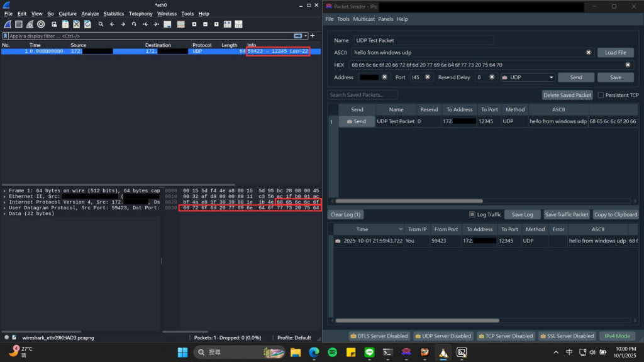644x362 pixels.
Task: Reset Wireshark text to normal size
Action: coord(216,25)
